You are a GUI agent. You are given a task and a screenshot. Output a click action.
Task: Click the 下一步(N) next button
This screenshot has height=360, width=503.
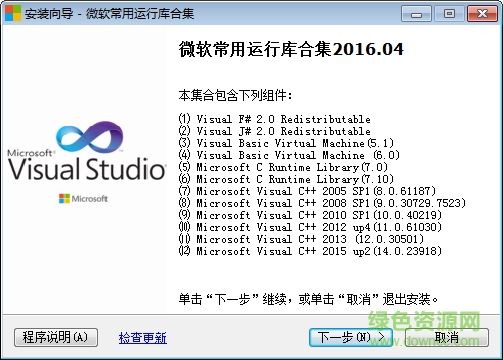click(351, 337)
